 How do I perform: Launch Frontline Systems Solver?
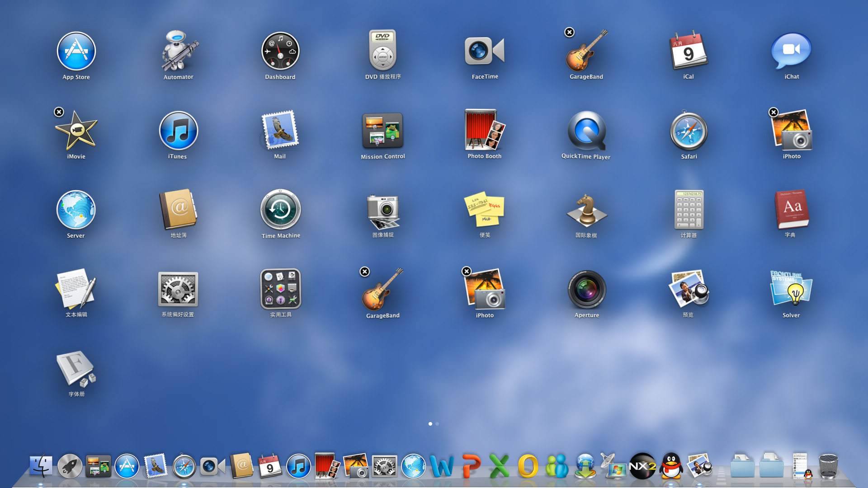pyautogui.click(x=791, y=289)
